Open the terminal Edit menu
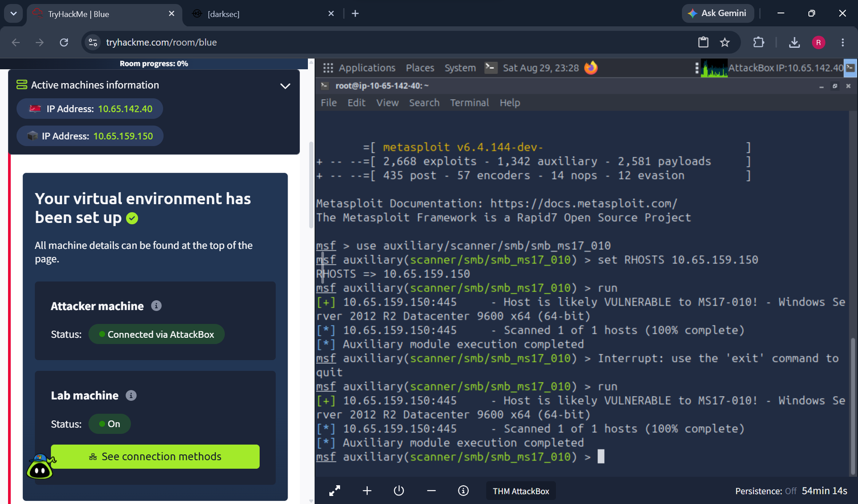 tap(357, 103)
